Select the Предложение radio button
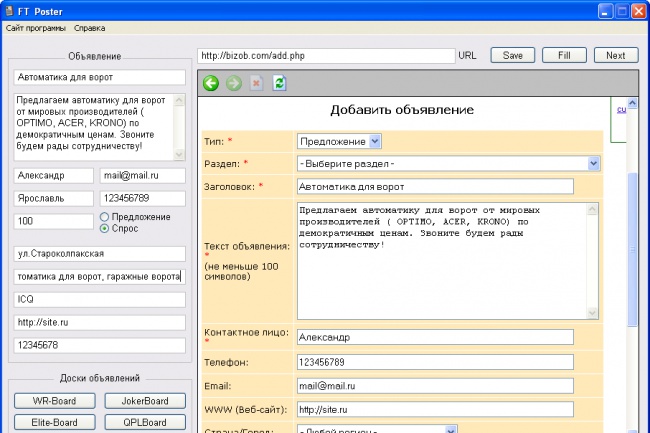The image size is (650, 433). tap(105, 217)
